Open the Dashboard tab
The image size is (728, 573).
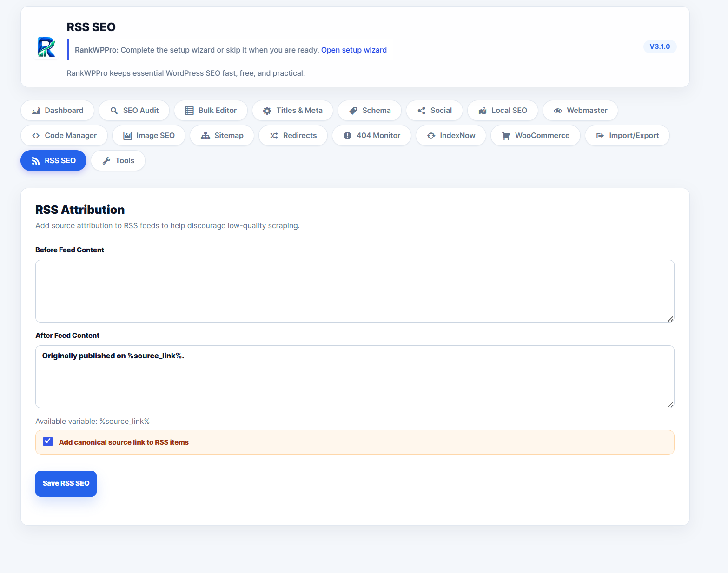pyautogui.click(x=58, y=111)
